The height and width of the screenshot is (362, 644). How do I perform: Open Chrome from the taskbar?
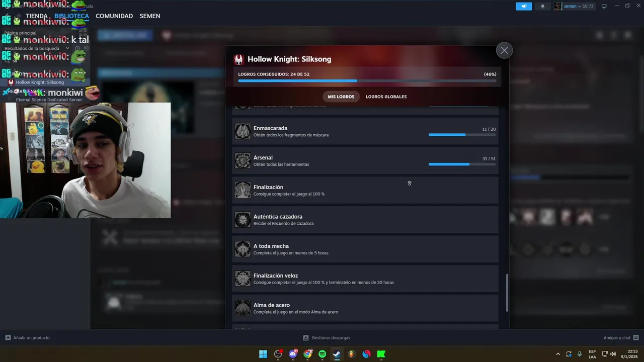click(x=307, y=354)
